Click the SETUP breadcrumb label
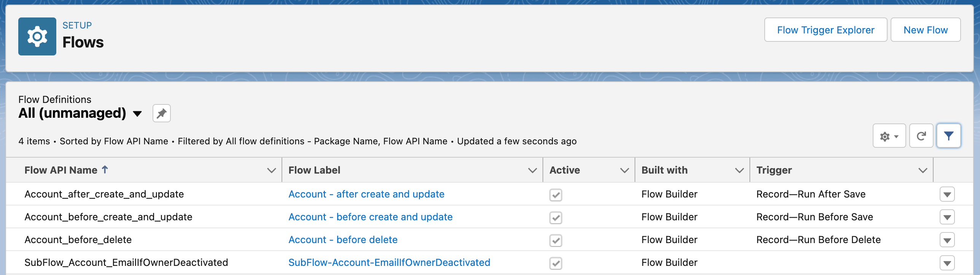The width and height of the screenshot is (980, 275). tap(77, 25)
